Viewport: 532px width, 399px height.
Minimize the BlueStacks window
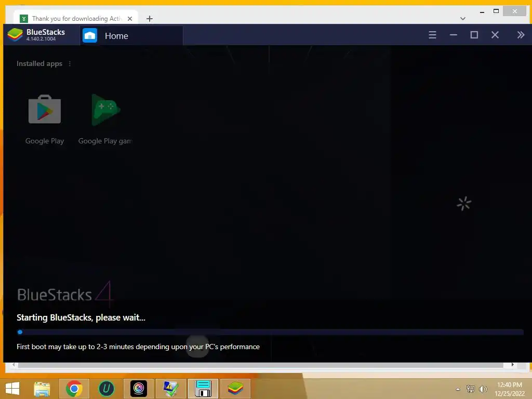[453, 35]
